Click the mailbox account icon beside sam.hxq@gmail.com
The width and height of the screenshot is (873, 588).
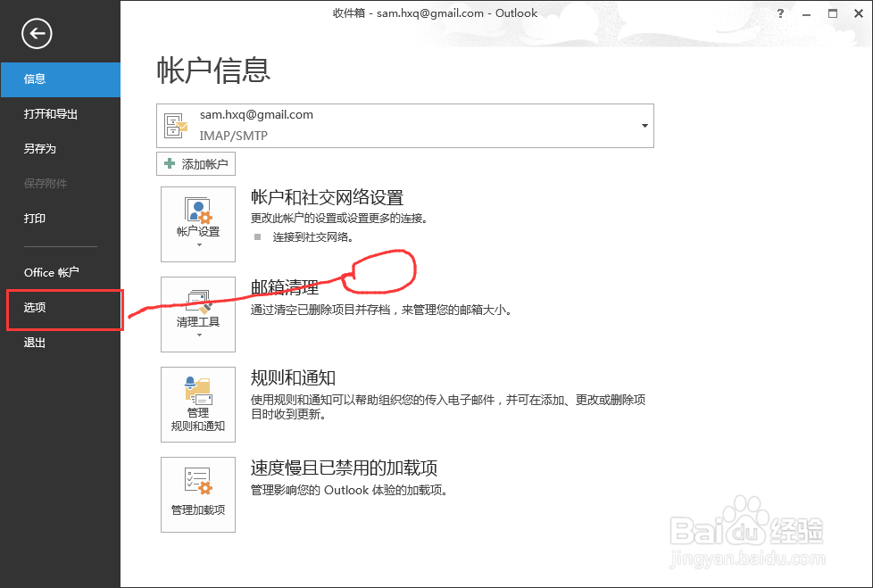[x=176, y=125]
